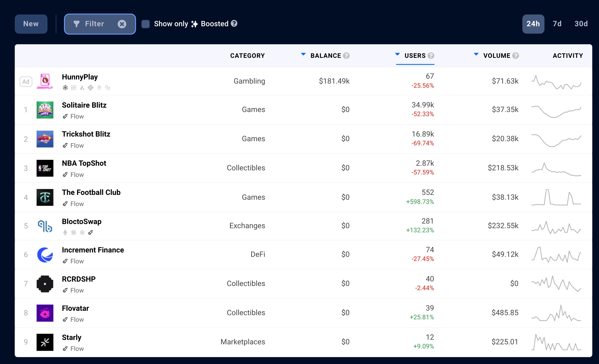
Task: Switch to the 30d time range
Action: pyautogui.click(x=581, y=24)
